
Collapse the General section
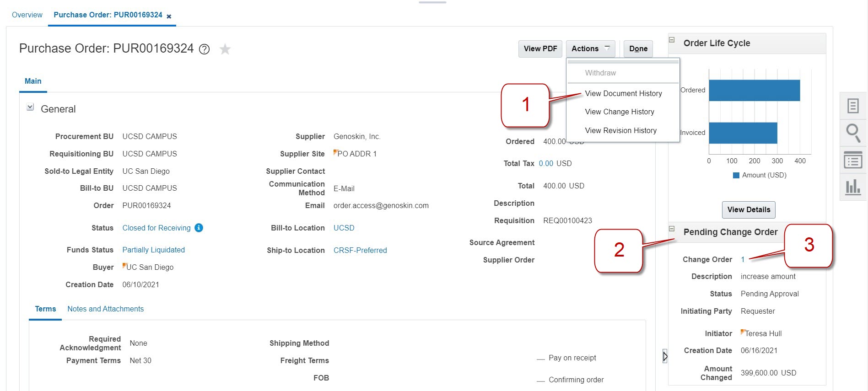[x=30, y=107]
